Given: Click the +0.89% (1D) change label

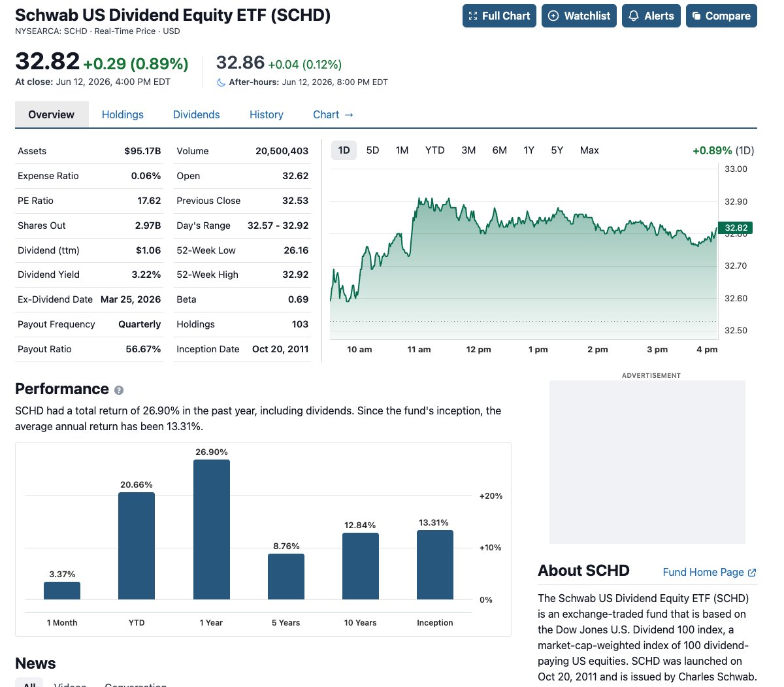Looking at the screenshot, I should (723, 150).
